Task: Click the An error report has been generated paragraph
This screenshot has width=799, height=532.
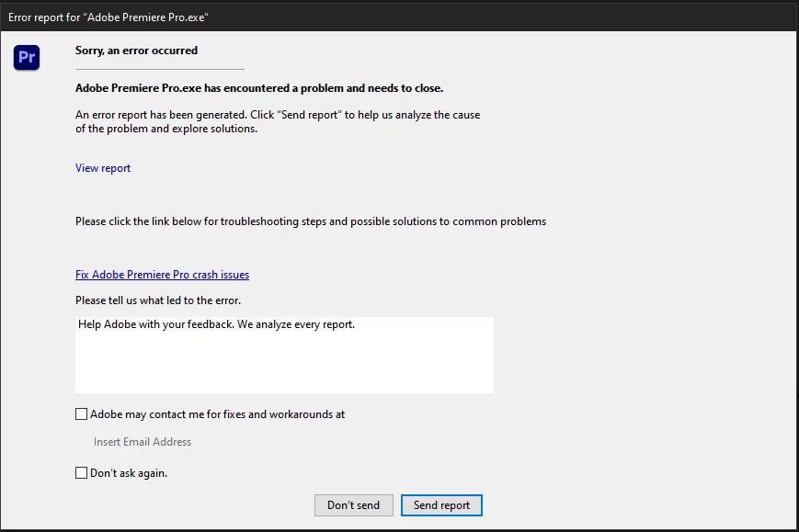Action: pyautogui.click(x=278, y=121)
